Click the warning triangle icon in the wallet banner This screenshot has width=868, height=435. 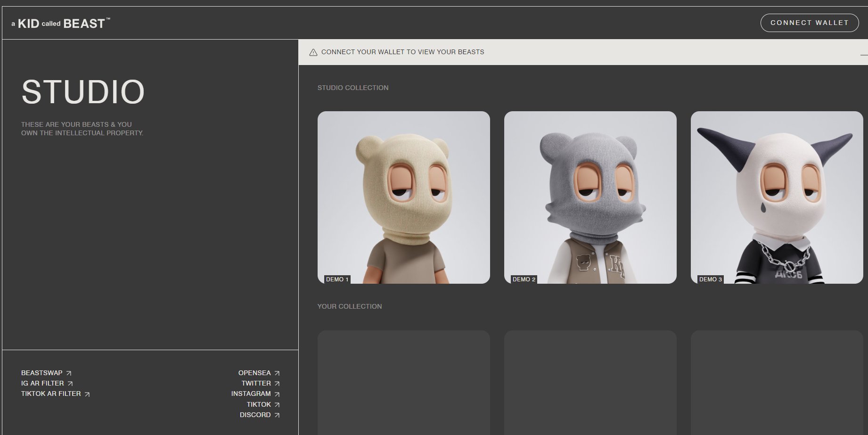coord(313,52)
